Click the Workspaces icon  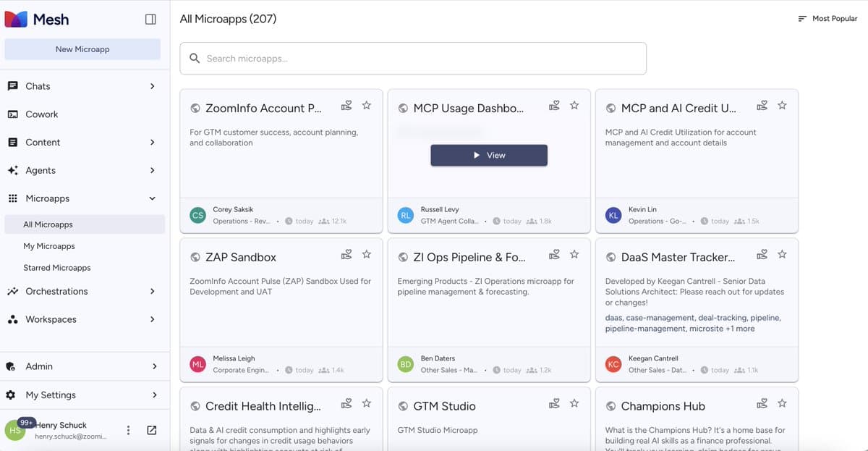12,319
